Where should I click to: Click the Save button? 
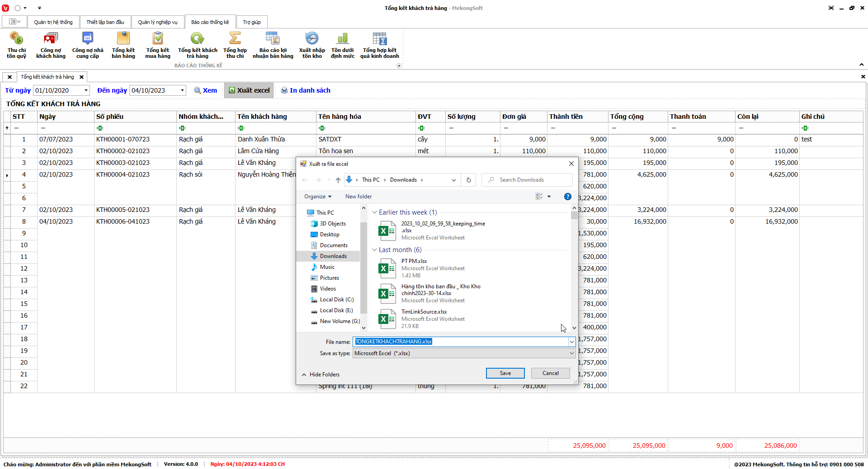point(505,373)
